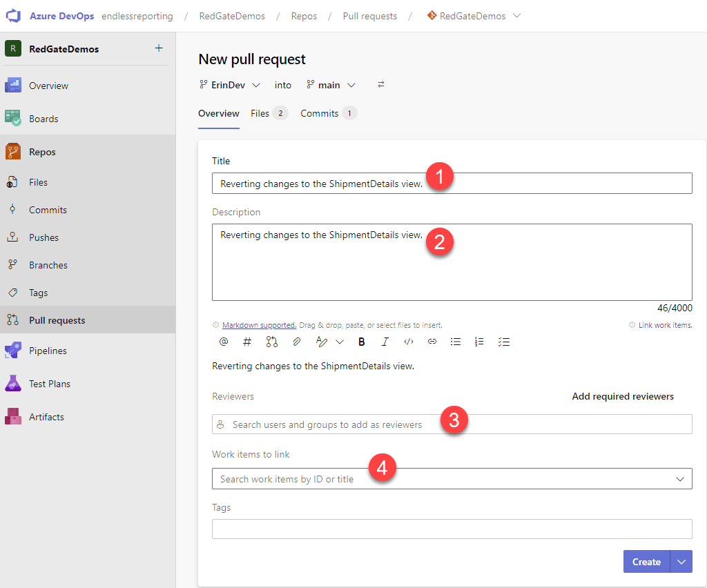Click the Create pull request button
The height and width of the screenshot is (588, 707).
[646, 562]
